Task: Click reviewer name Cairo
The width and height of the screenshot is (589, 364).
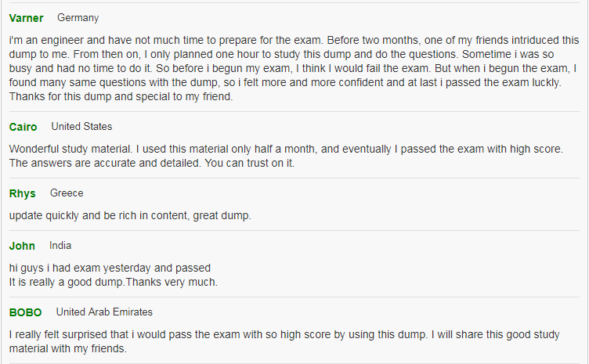Action: coord(23,127)
